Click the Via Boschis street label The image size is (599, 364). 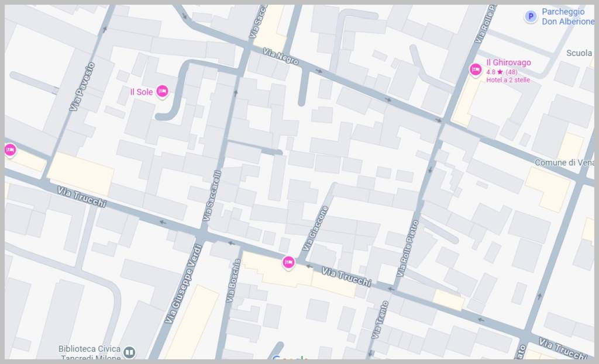click(x=233, y=280)
